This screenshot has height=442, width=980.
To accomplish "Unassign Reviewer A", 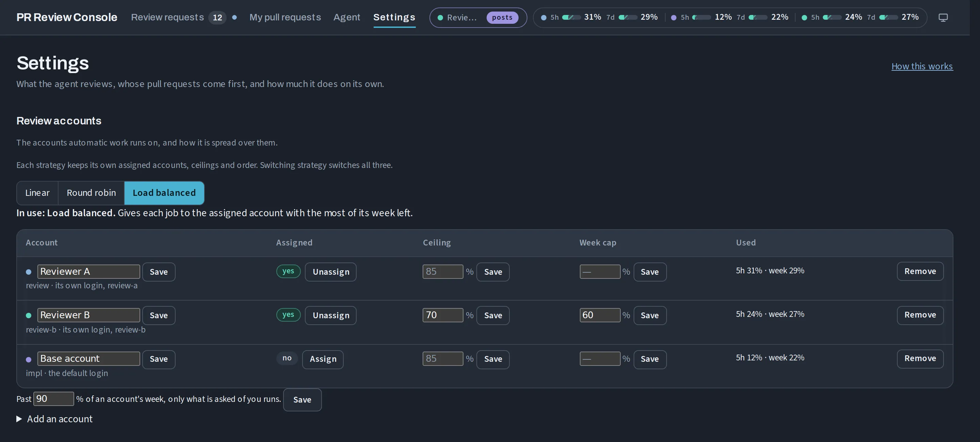I will [x=331, y=272].
